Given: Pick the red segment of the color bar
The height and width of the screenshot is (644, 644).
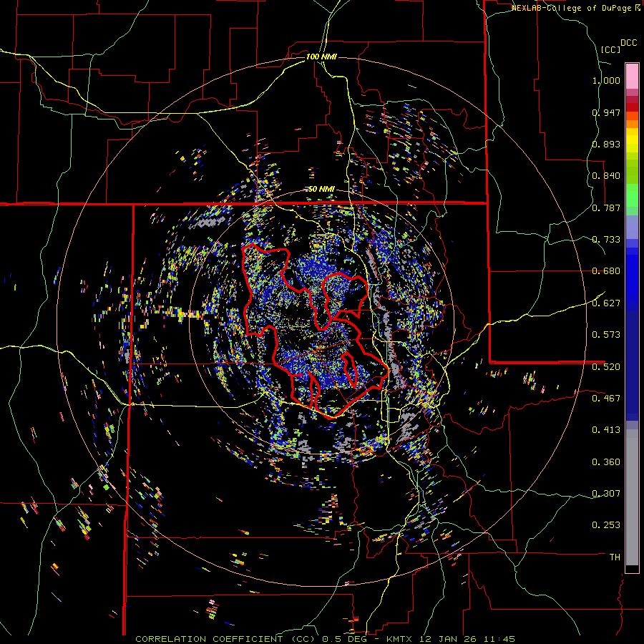Looking at the screenshot, I should (632, 107).
